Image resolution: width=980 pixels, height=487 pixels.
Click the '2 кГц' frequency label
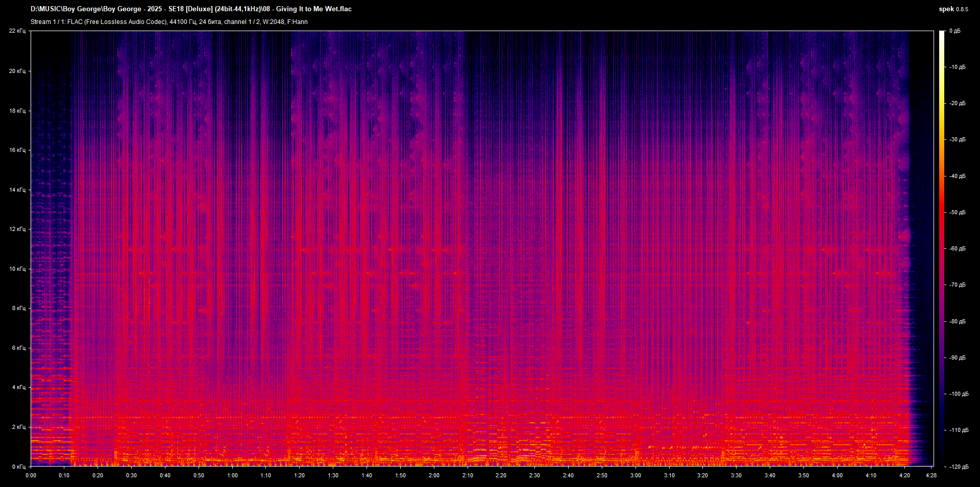(19, 427)
